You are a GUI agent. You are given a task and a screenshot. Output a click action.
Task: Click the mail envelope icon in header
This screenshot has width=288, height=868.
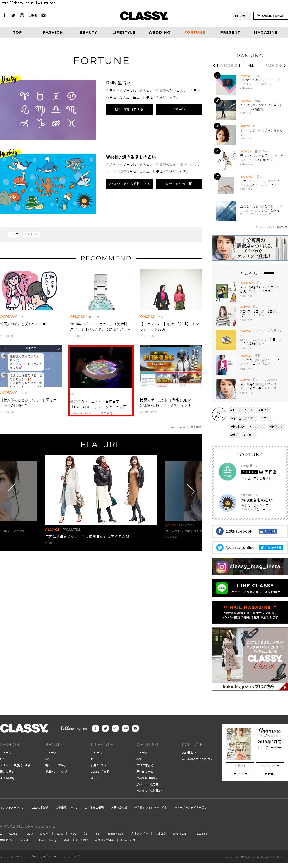pyautogui.click(x=43, y=15)
